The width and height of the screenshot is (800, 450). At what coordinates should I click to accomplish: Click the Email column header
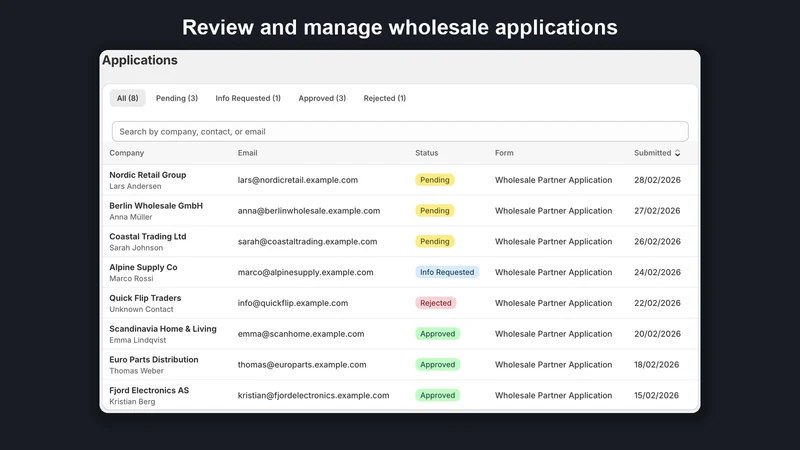pyautogui.click(x=247, y=153)
